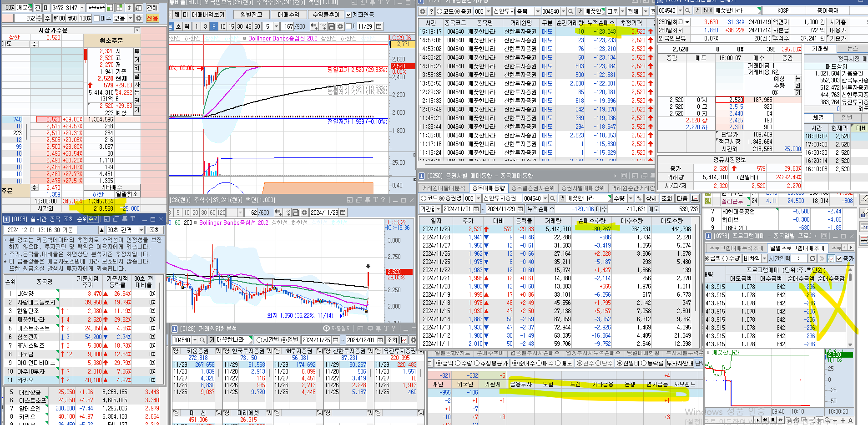The image size is (868, 425).
Task: Toggle chart view icon in window 0778
Action: pos(831,258)
